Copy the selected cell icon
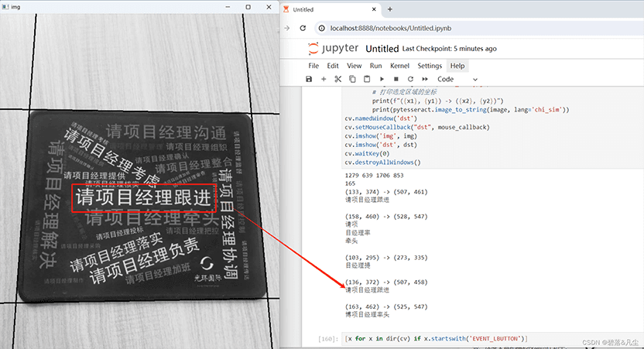Screen dimensions: 644x349 352,79
